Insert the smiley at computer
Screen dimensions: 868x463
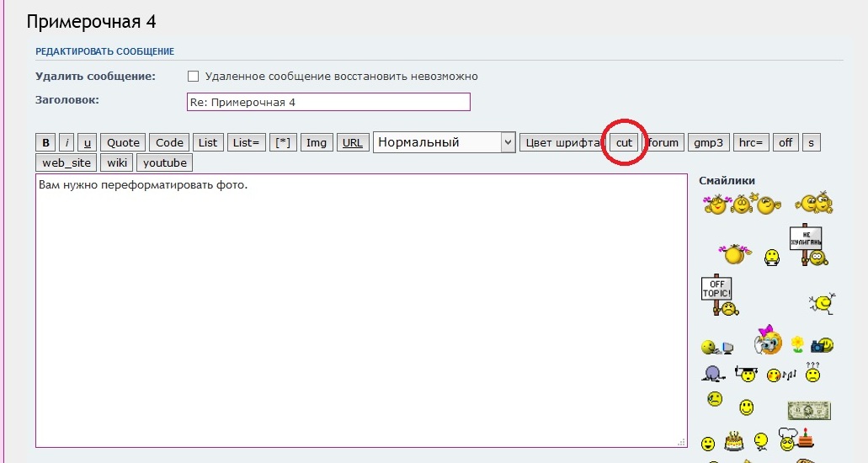click(716, 346)
